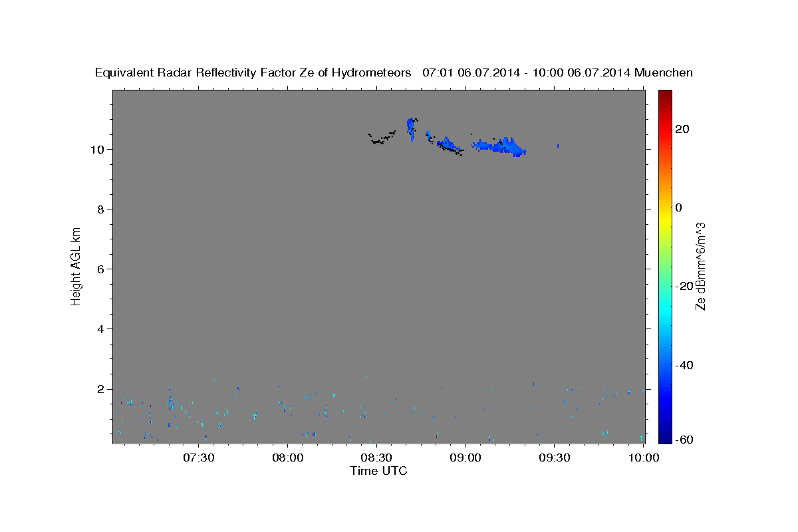798x532 pixels.
Task: Click the height tick label 6
Action: 101,269
